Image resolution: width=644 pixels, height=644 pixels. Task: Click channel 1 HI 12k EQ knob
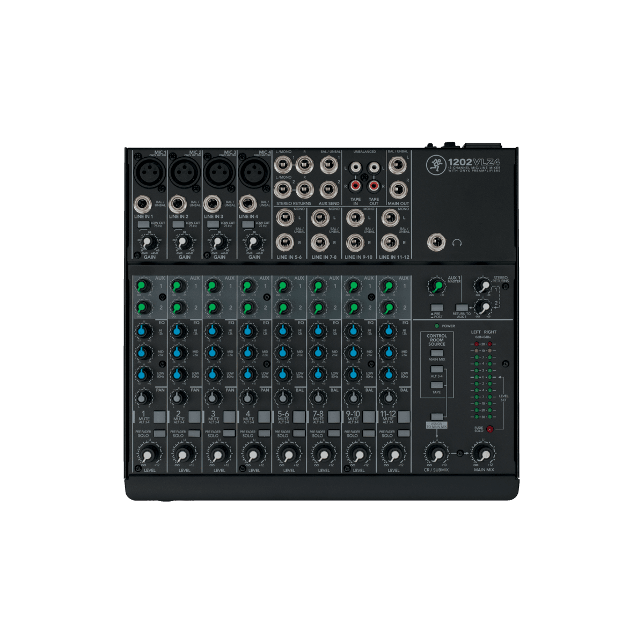click(143, 331)
